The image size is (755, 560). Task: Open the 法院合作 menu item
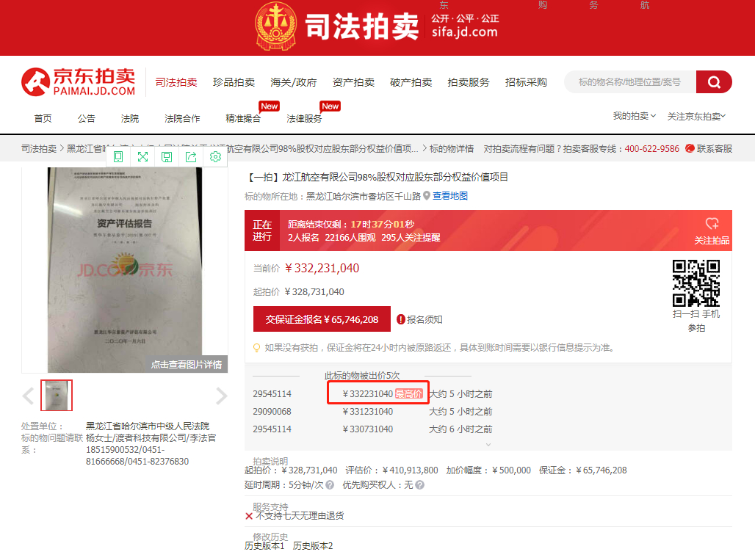click(x=181, y=118)
